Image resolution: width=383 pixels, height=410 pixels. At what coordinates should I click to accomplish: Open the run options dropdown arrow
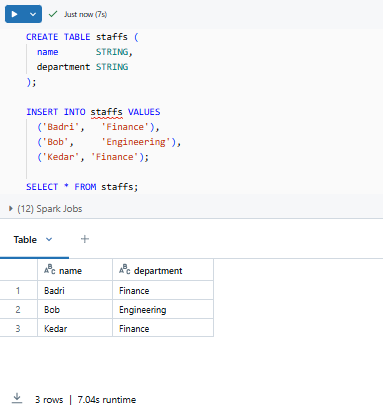point(33,14)
